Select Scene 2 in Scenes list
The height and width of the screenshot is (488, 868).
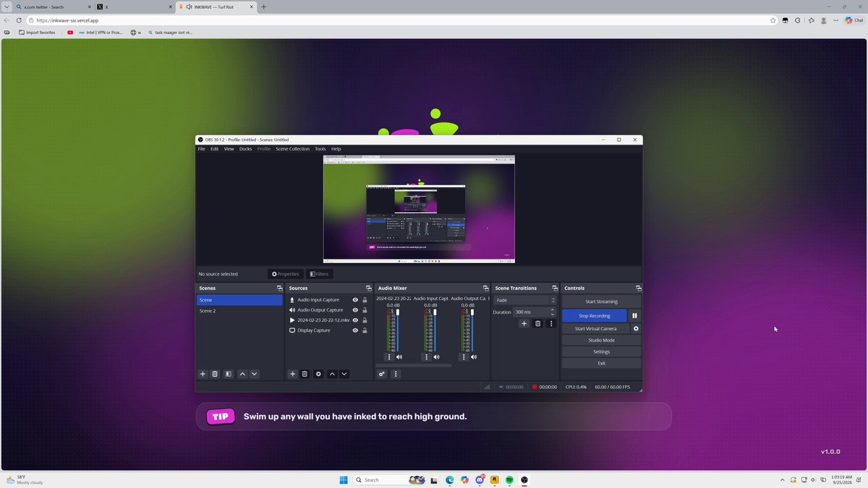coord(239,311)
